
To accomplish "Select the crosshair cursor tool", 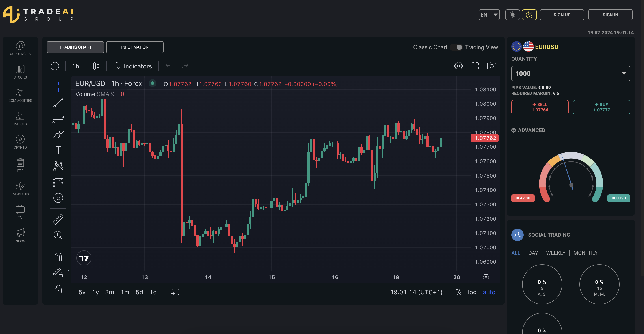I will pos(58,87).
